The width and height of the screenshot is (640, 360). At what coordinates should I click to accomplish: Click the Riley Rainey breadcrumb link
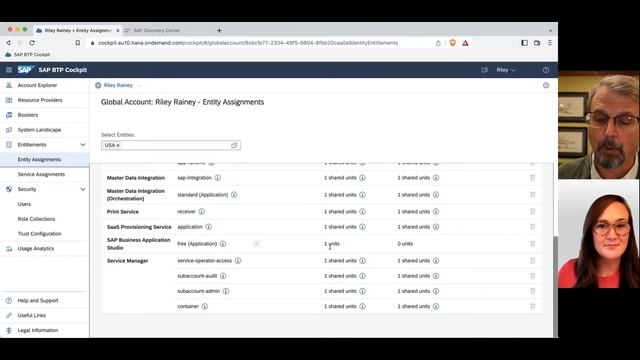[118, 85]
